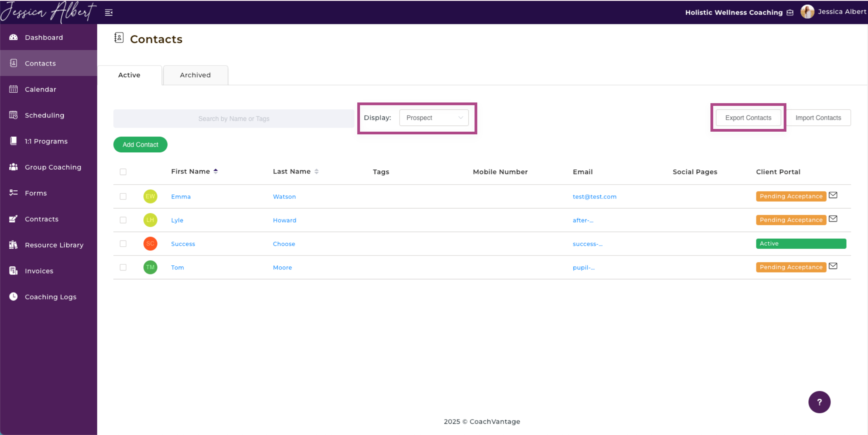
Task: Open the Resource Library section
Action: [x=48, y=245]
